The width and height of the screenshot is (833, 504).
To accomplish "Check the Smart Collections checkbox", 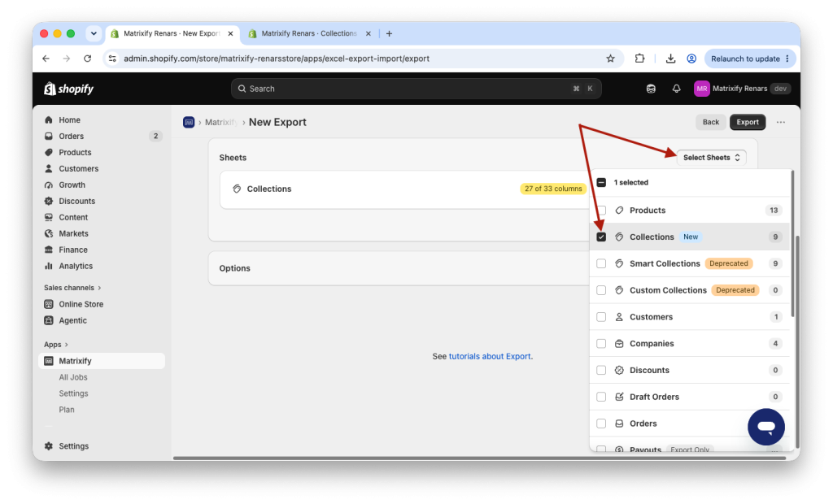I will click(x=601, y=263).
